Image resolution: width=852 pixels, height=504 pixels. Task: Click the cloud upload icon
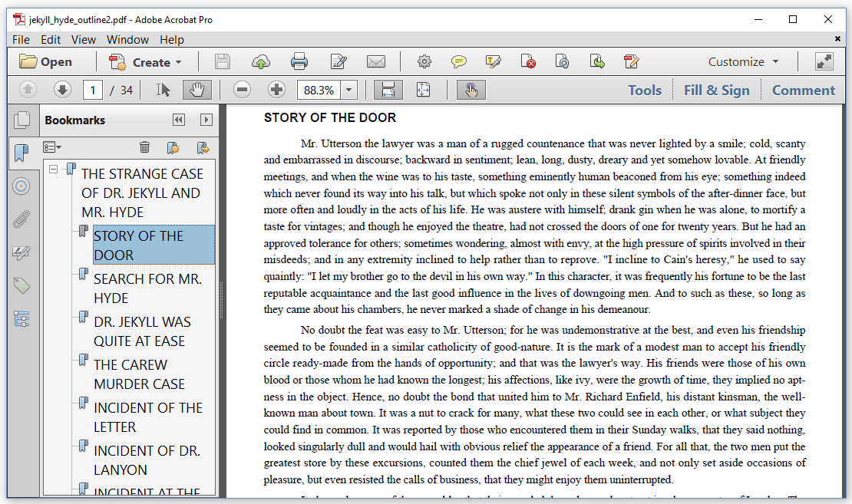click(261, 62)
